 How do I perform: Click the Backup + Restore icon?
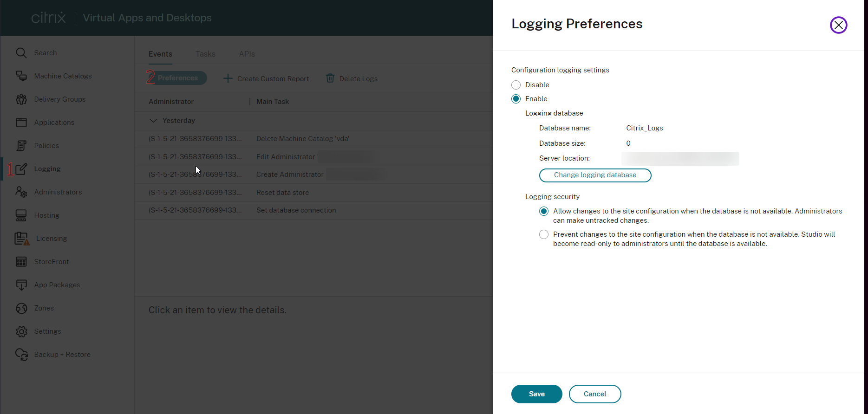pyautogui.click(x=21, y=355)
